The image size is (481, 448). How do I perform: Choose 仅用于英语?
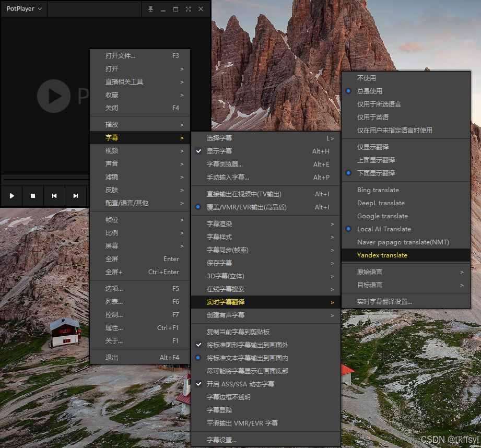click(x=406, y=117)
